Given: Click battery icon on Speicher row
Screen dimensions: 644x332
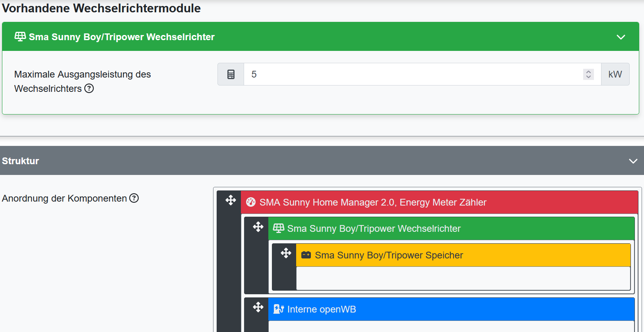Looking at the screenshot, I should coord(306,255).
